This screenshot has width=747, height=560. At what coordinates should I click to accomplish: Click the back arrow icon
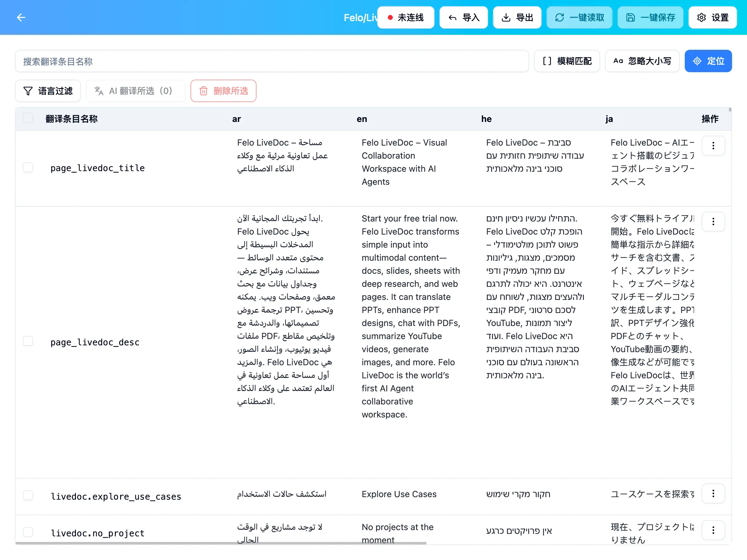pyautogui.click(x=21, y=17)
